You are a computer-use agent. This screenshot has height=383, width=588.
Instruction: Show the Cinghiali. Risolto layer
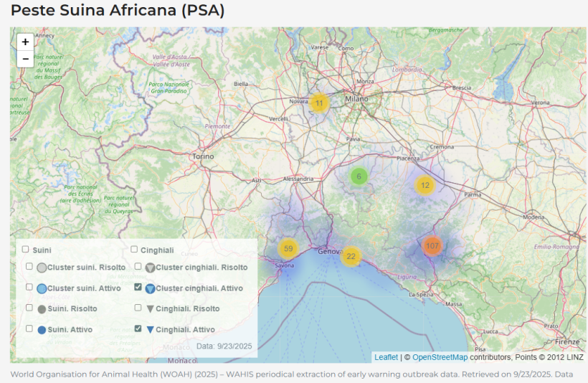point(138,308)
